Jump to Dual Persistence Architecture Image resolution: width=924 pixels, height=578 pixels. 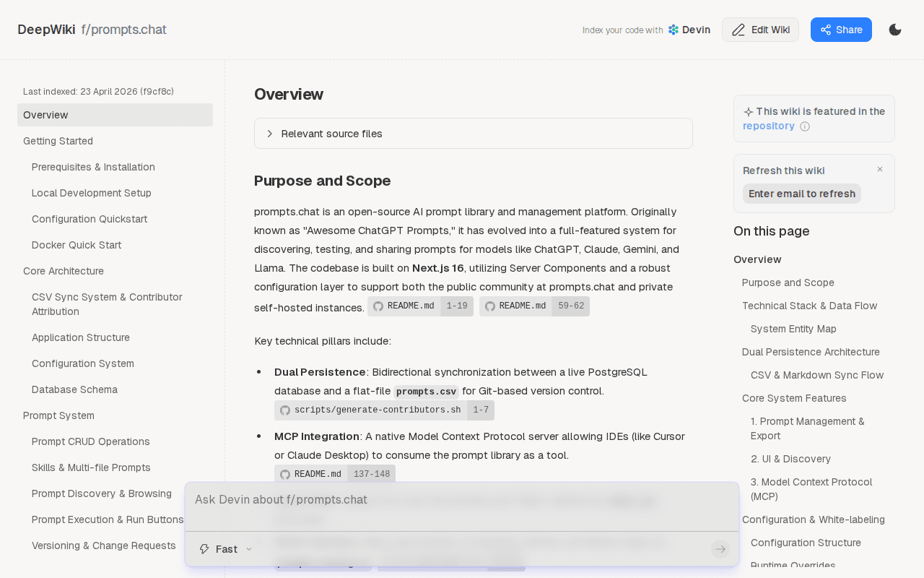[x=811, y=352]
